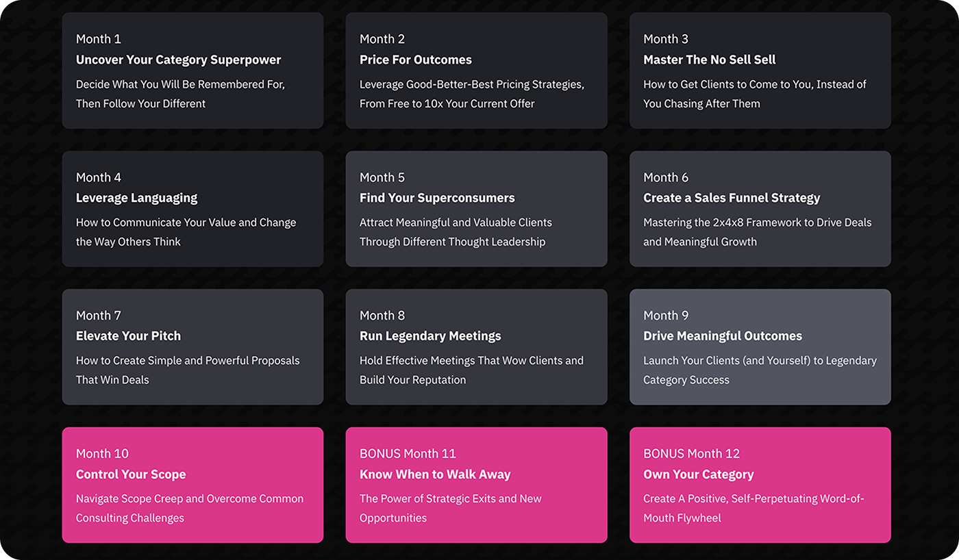Image resolution: width=959 pixels, height=560 pixels.
Task: Open the Month 1 Uncover Your Category Superpower card
Action: pos(192,71)
